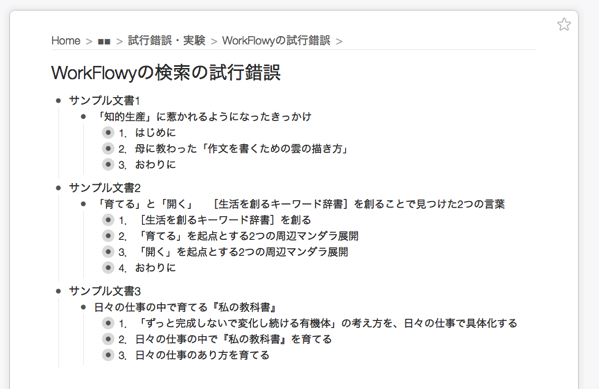Click bullet of 「育てる」と「開く」 item
This screenshot has width=599, height=389.
click(83, 204)
